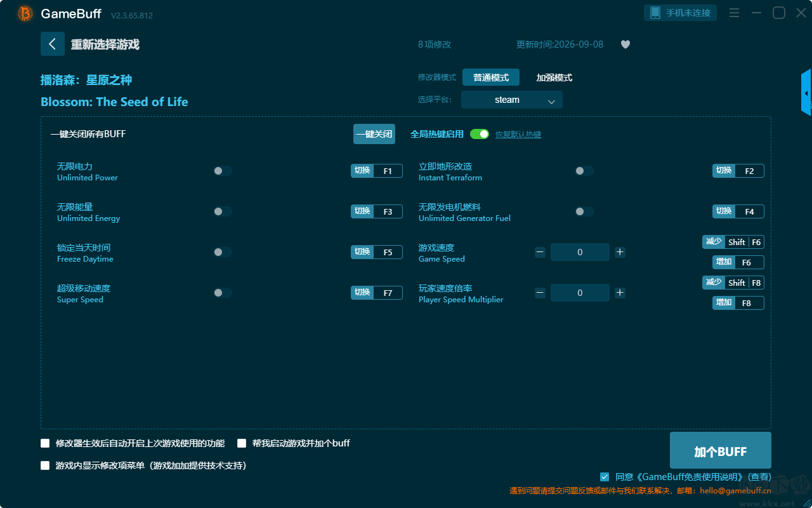Viewport: 812px width, 508px height.
Task: Click the Player Speed Multiplier value field
Action: (x=580, y=293)
